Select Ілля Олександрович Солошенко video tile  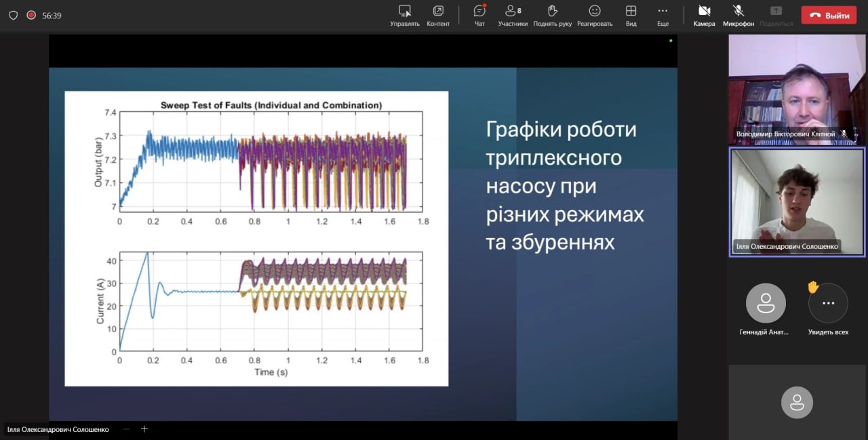pos(797,202)
